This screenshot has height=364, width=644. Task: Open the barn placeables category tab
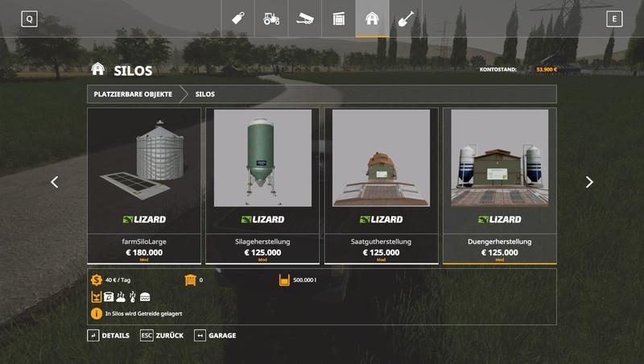pos(372,19)
